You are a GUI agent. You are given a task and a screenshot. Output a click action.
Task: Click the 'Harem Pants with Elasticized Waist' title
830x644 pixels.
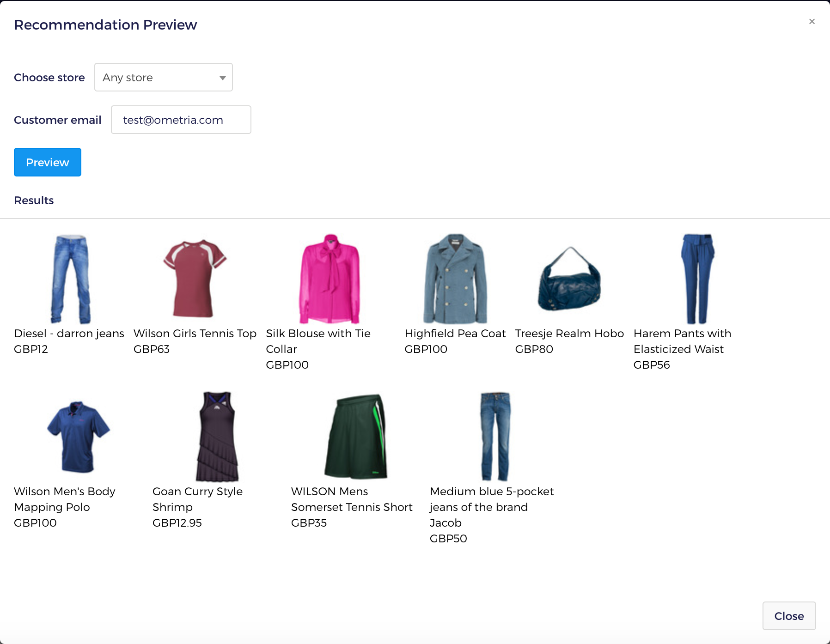point(683,341)
